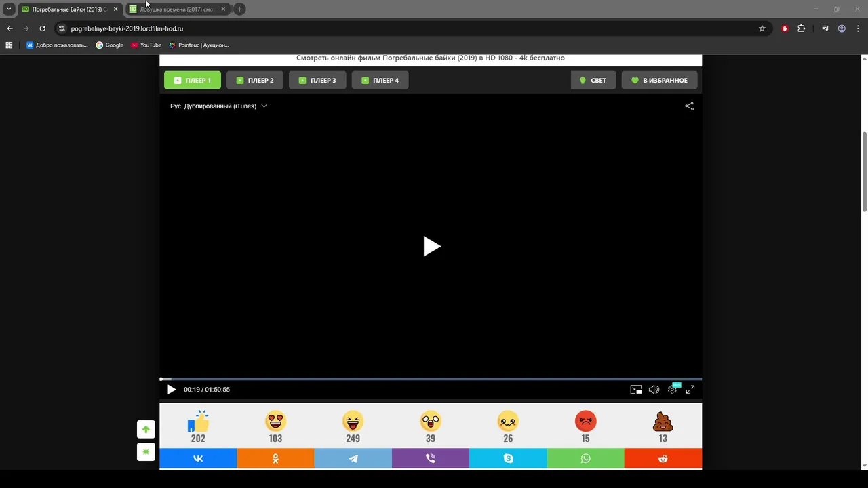Switch to ПЛЕЕР 2 tab
The height and width of the screenshot is (488, 868).
click(255, 80)
